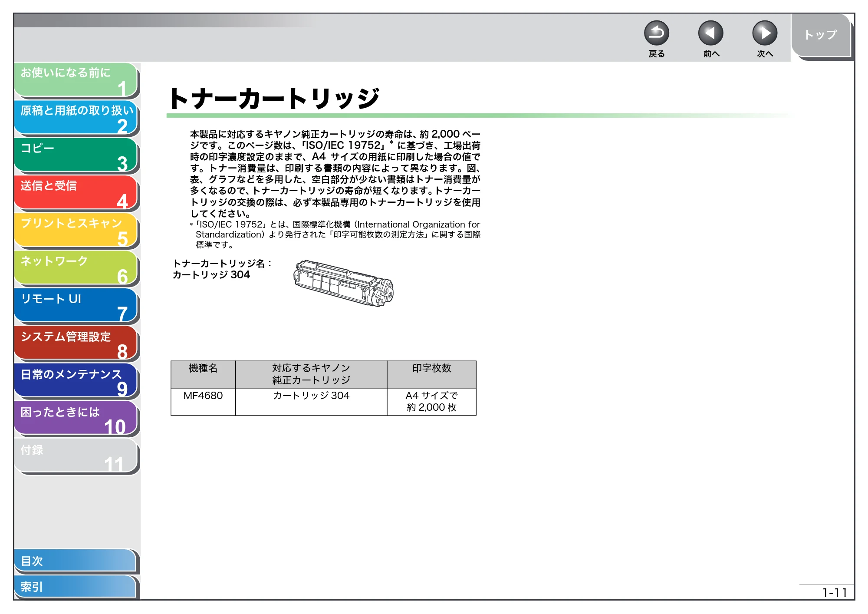Open chapter 1 お使いになる前に

pos(76,80)
